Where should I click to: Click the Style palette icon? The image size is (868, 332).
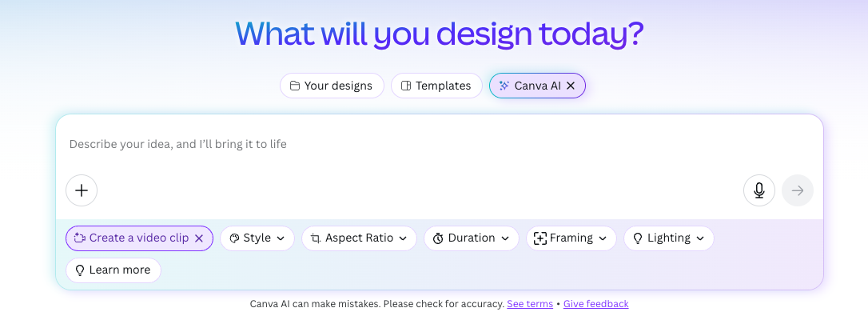(234, 238)
